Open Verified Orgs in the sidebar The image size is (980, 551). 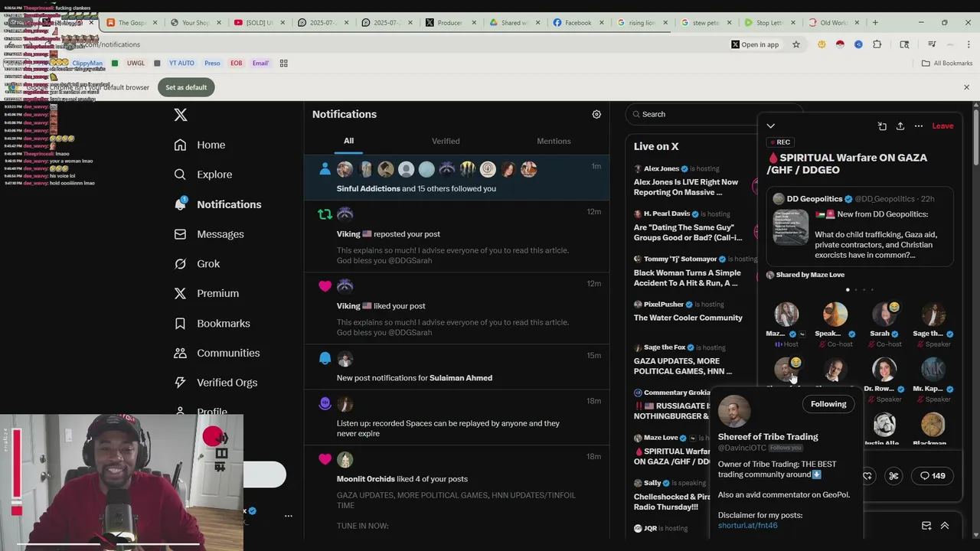tap(215, 383)
